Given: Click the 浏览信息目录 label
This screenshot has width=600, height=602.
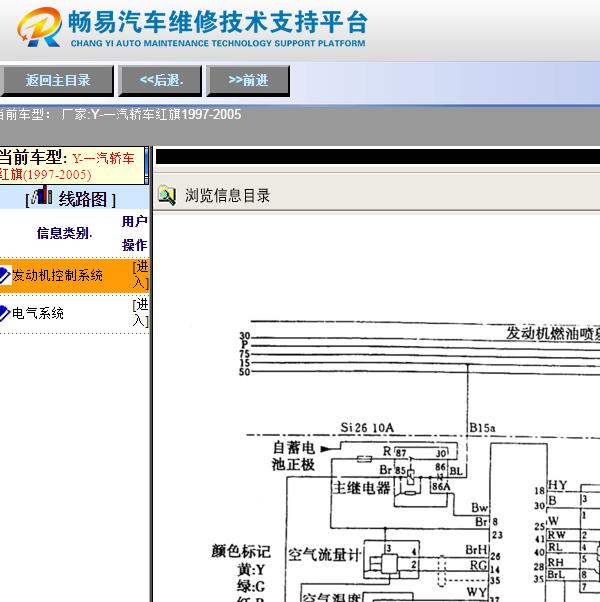Looking at the screenshot, I should (227, 195).
